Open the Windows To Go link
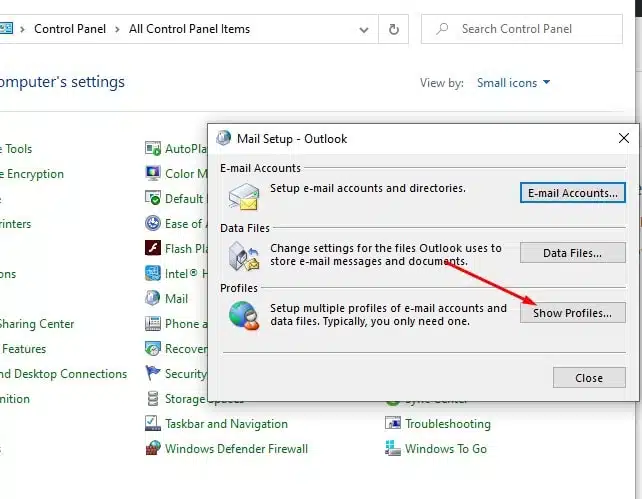 click(x=446, y=448)
